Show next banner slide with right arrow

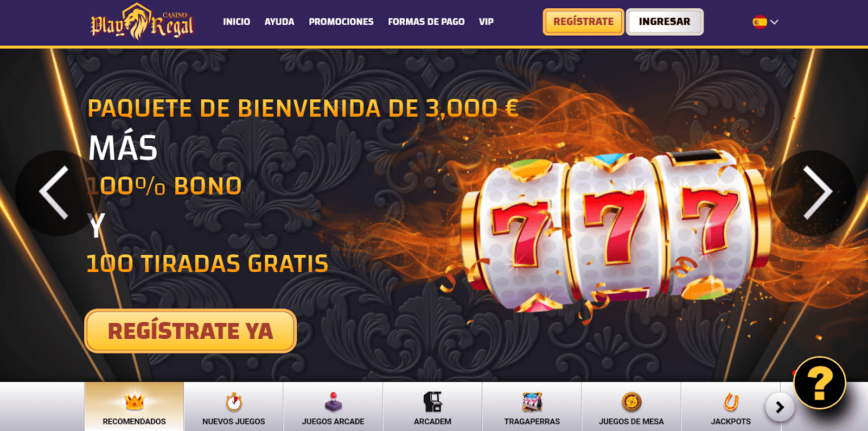click(817, 192)
